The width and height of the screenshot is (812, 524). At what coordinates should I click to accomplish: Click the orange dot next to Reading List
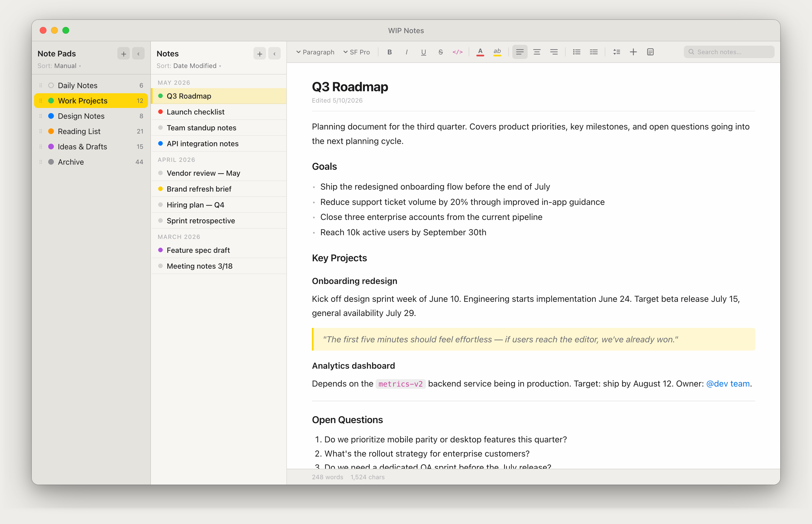tap(51, 131)
